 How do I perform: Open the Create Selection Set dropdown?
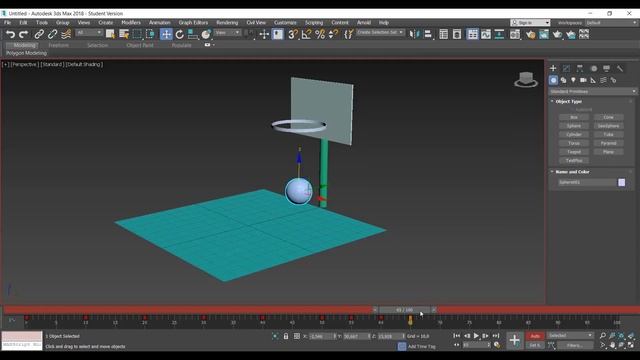coord(380,32)
